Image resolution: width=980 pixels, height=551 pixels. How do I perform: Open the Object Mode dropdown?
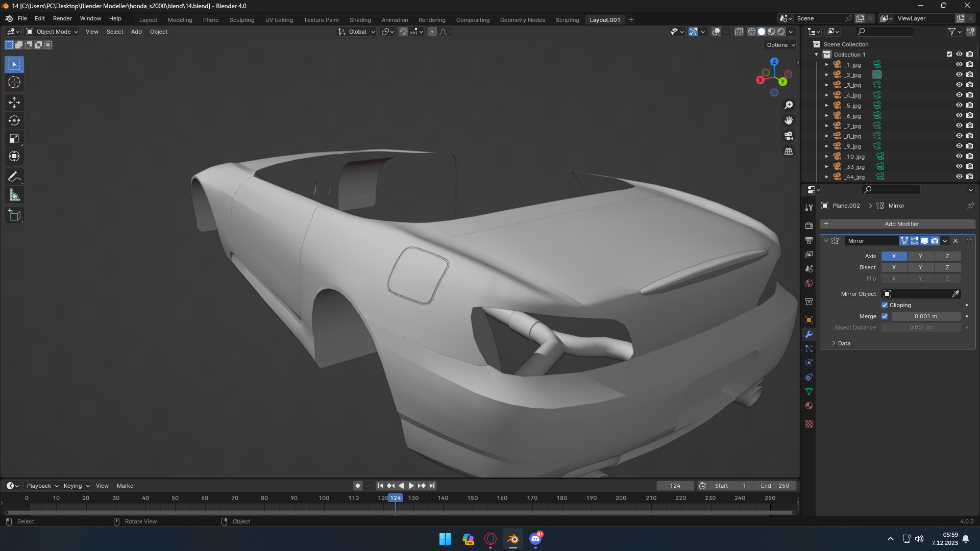(53, 32)
